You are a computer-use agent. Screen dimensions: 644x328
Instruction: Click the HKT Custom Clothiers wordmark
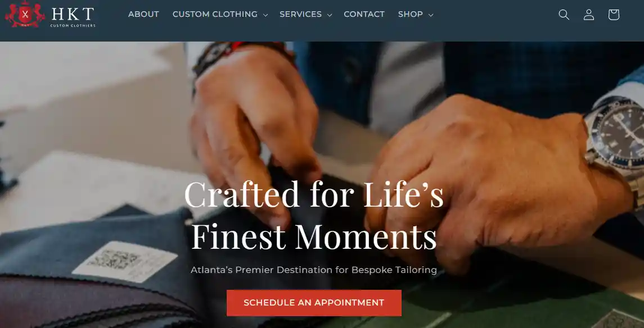point(73,17)
